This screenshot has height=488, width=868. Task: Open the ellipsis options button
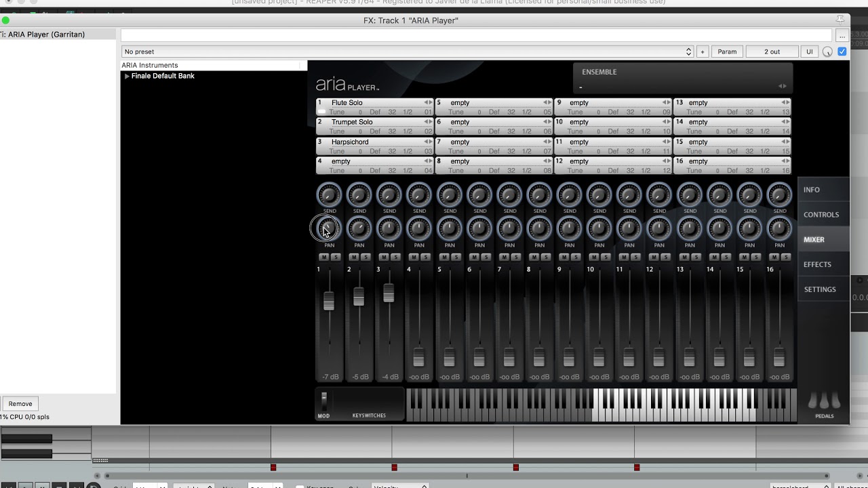pos(842,35)
